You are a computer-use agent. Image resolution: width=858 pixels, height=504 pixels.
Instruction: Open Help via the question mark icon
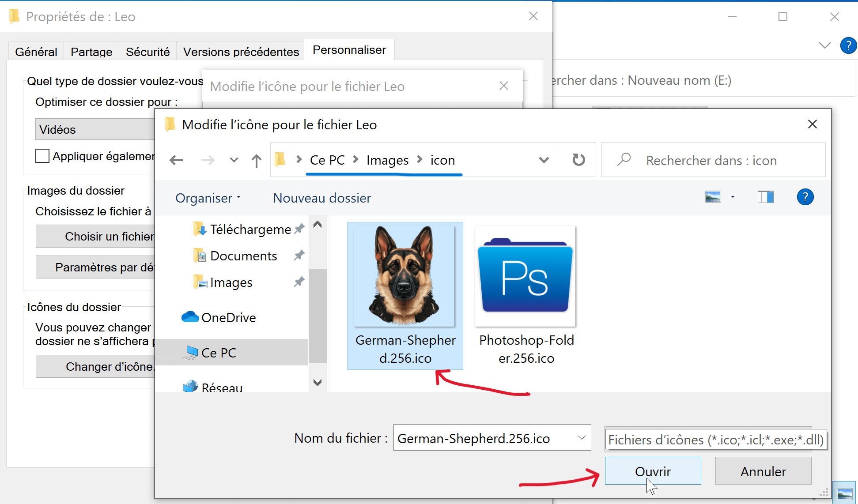coord(805,197)
